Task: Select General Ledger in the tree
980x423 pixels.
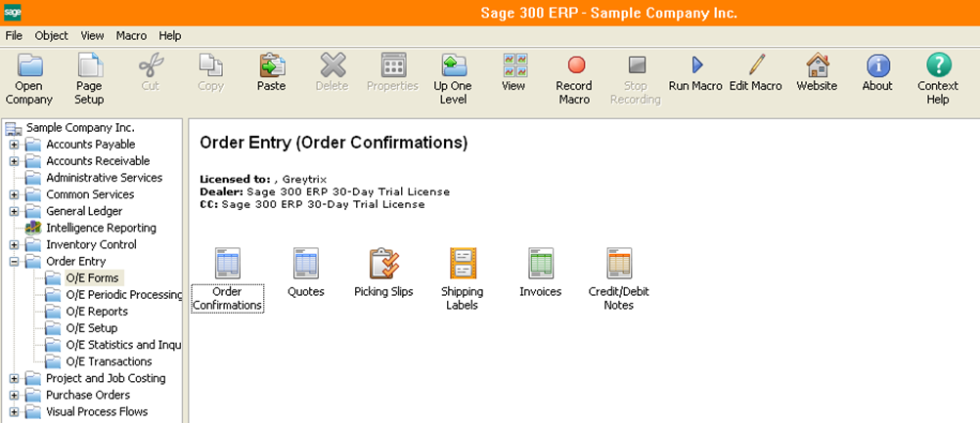Action: point(84,211)
